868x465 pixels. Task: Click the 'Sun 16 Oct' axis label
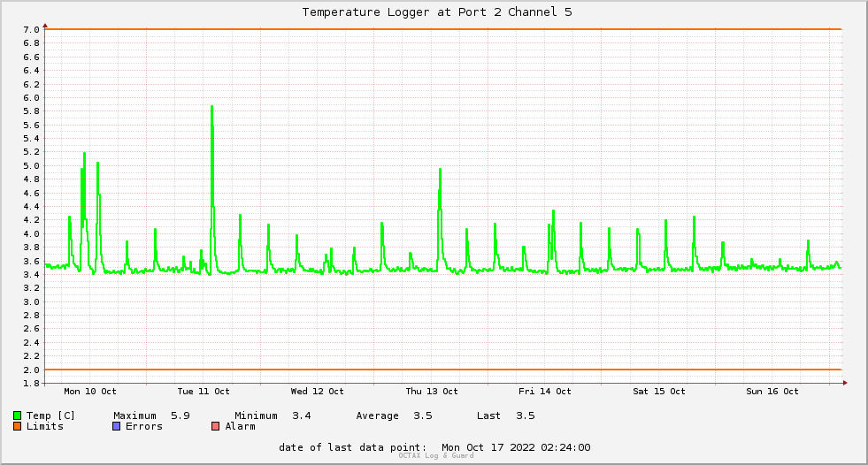(772, 392)
